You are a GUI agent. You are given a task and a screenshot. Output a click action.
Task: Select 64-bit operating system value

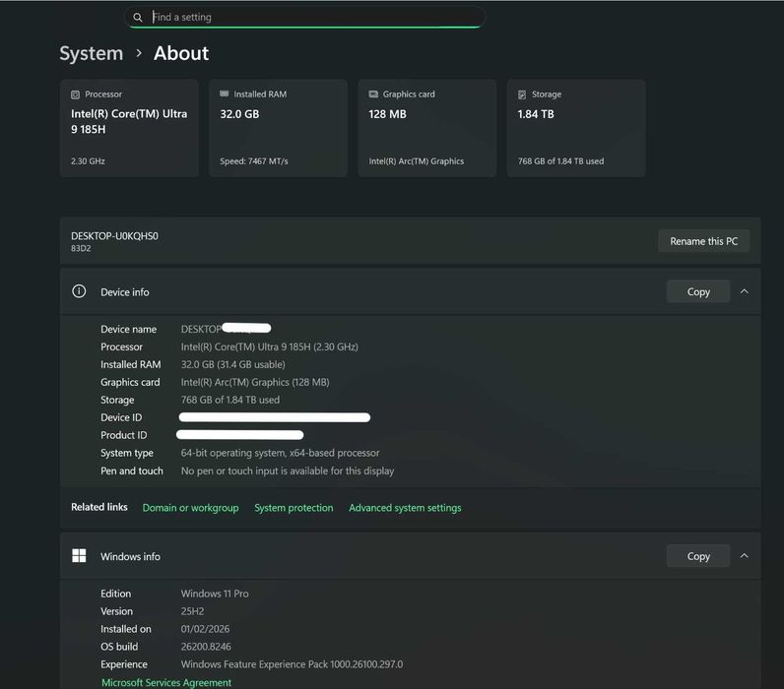280,453
